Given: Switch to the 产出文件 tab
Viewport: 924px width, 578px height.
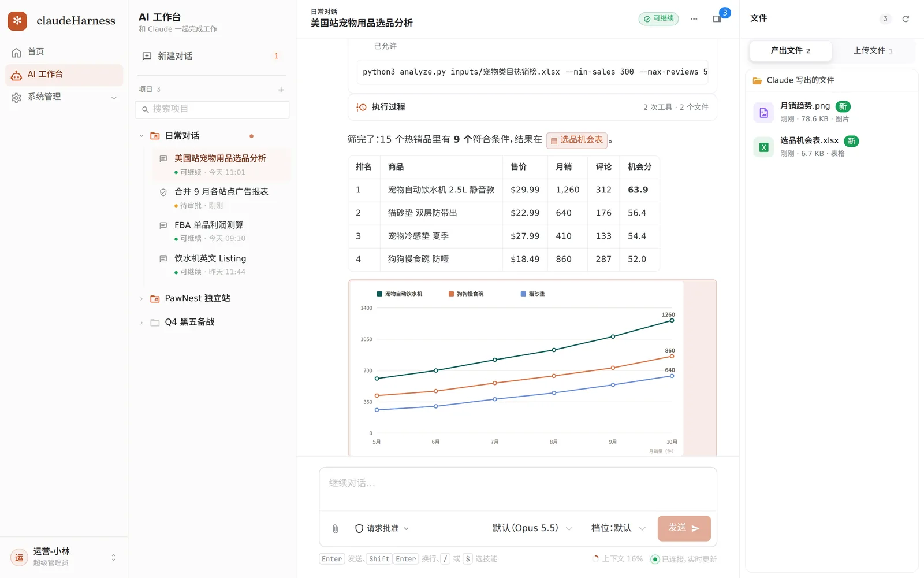Looking at the screenshot, I should coord(791,51).
